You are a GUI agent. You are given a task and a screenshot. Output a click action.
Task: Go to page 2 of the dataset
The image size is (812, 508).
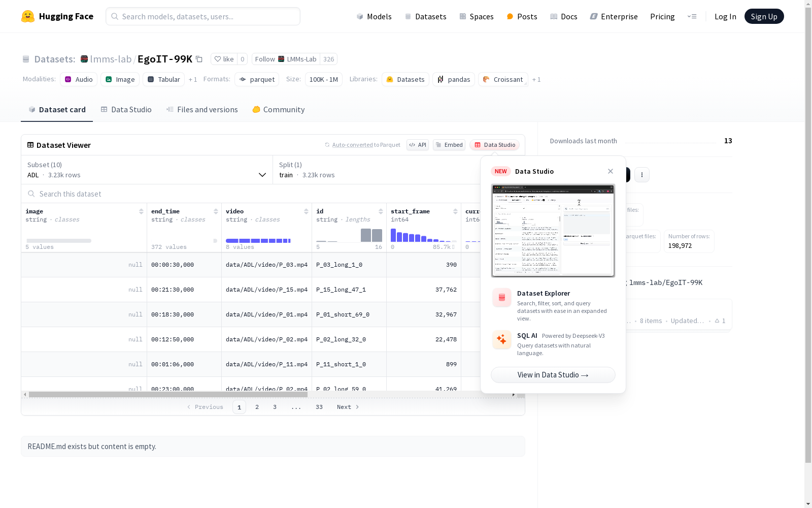tap(257, 407)
